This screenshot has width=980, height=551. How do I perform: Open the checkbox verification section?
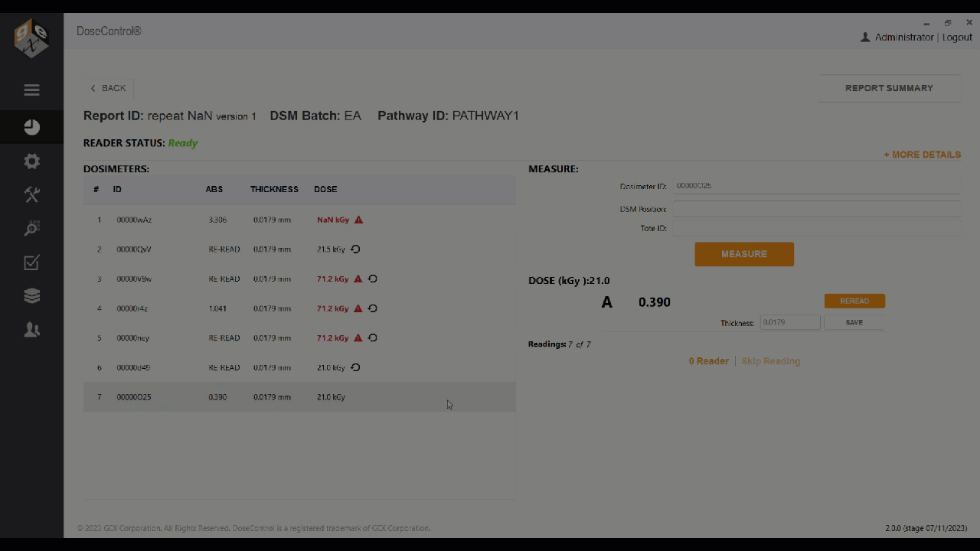click(x=31, y=262)
